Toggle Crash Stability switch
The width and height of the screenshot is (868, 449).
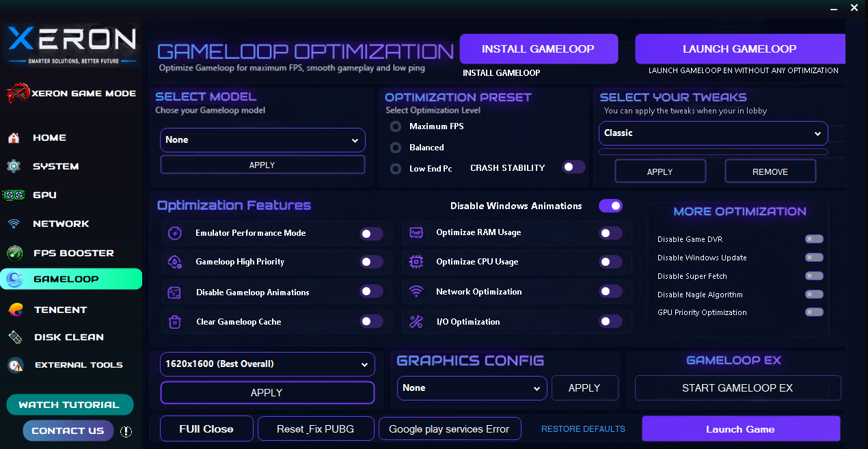[573, 167]
